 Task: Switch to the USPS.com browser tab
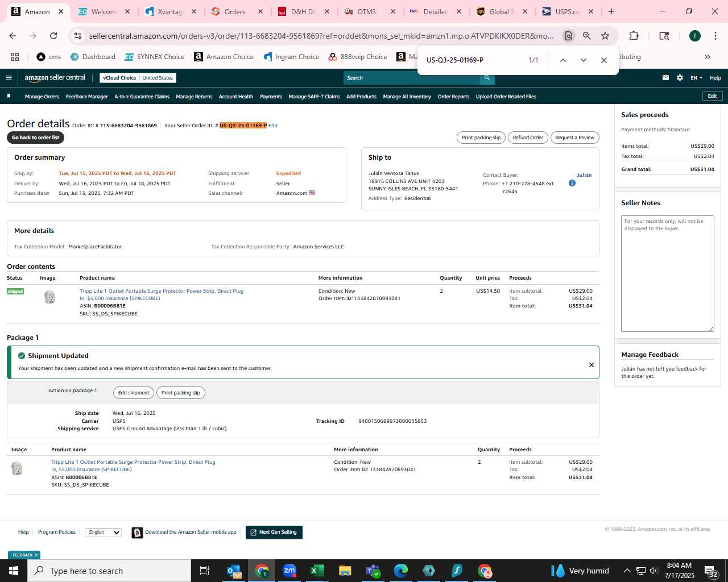pos(567,11)
